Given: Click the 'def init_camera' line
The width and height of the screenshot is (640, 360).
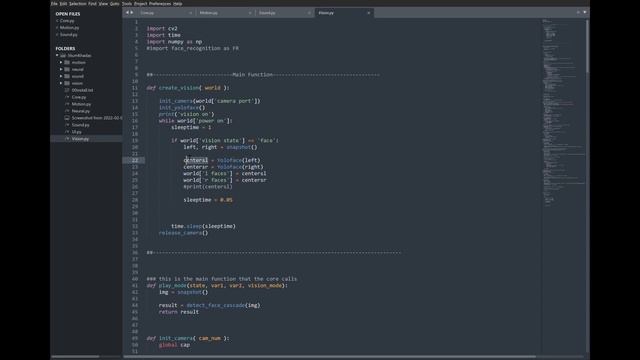Looking at the screenshot, I should pos(188,338).
